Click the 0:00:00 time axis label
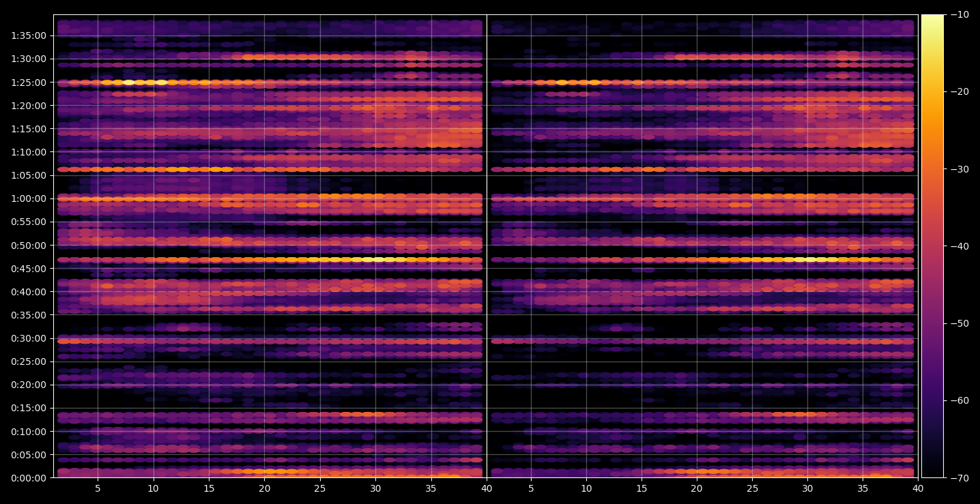The height and width of the screenshot is (504, 980). click(29, 478)
